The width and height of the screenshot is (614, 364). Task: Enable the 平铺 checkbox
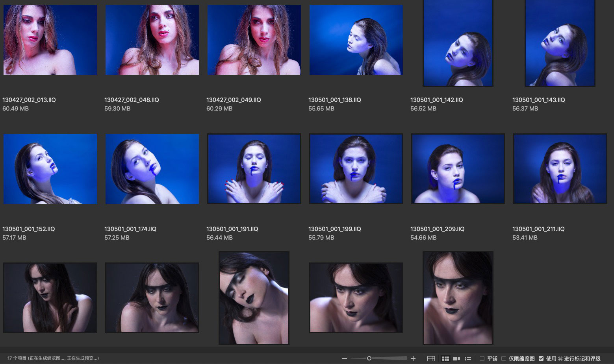click(x=482, y=358)
